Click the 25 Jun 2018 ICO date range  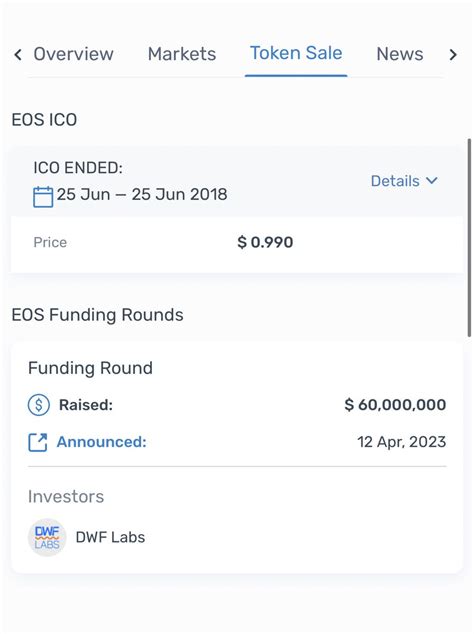(x=142, y=194)
